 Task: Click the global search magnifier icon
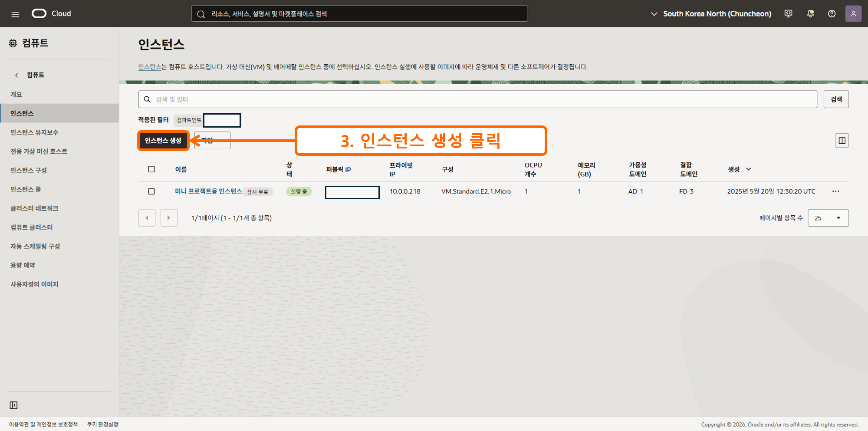click(x=201, y=14)
